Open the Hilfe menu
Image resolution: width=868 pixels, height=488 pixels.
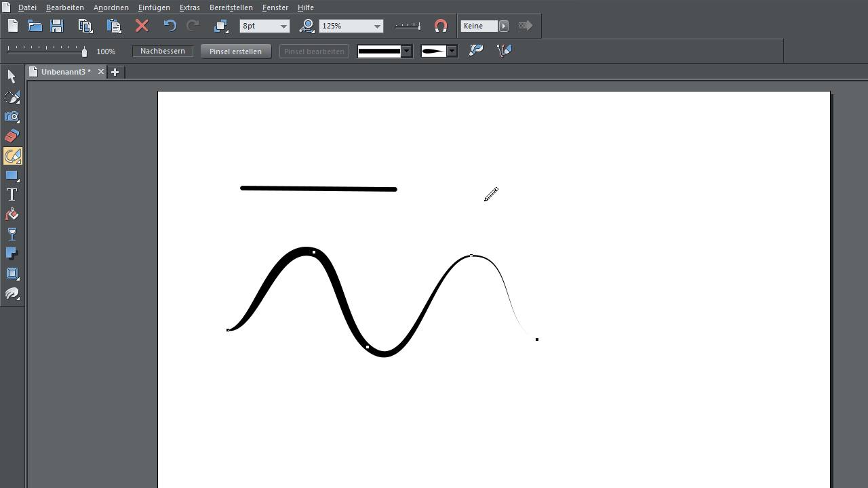coord(306,7)
